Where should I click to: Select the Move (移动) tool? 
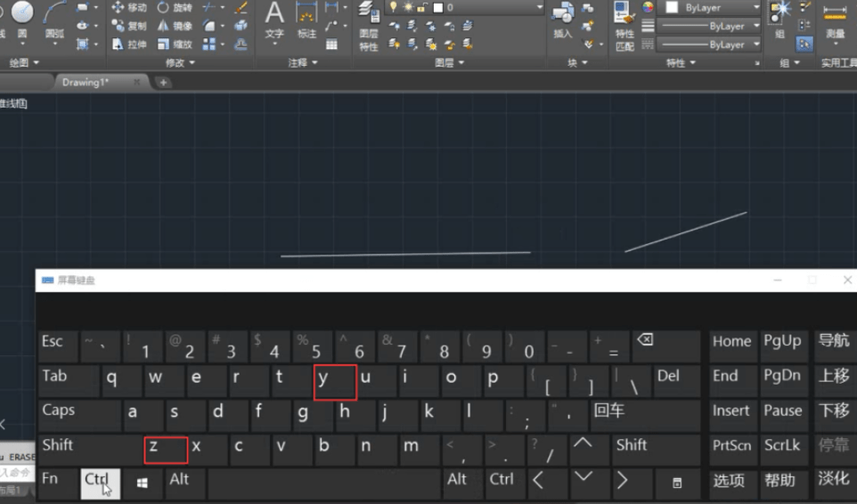pyautogui.click(x=129, y=7)
